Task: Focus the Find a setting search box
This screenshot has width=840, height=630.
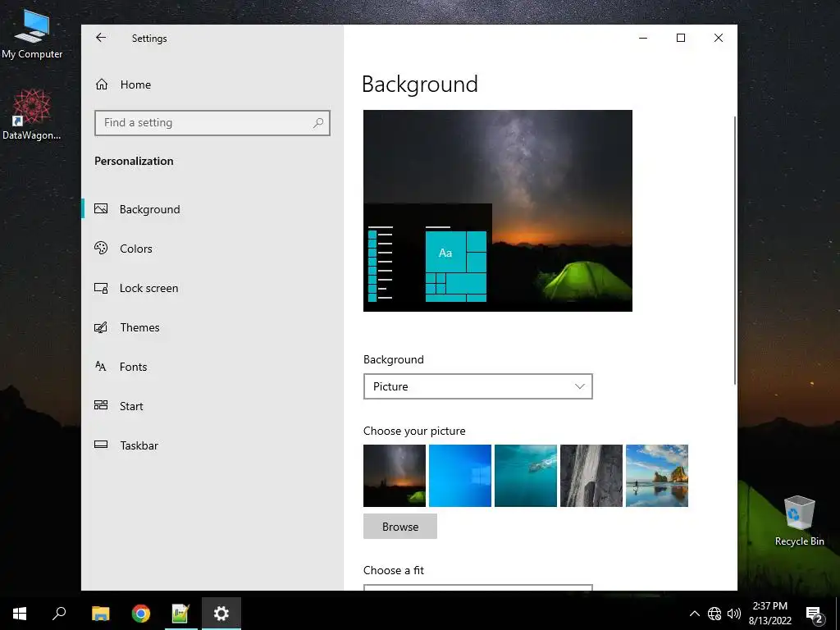Action: pos(212,123)
